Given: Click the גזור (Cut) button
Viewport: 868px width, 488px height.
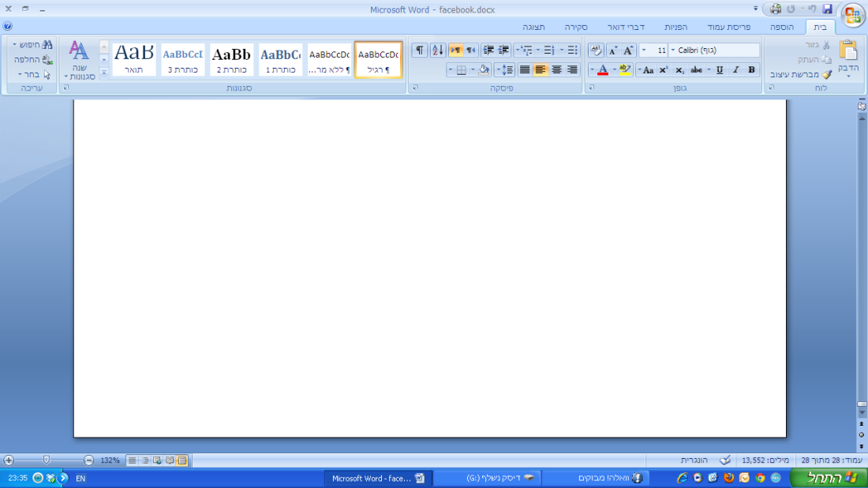Looking at the screenshot, I should coord(817,45).
